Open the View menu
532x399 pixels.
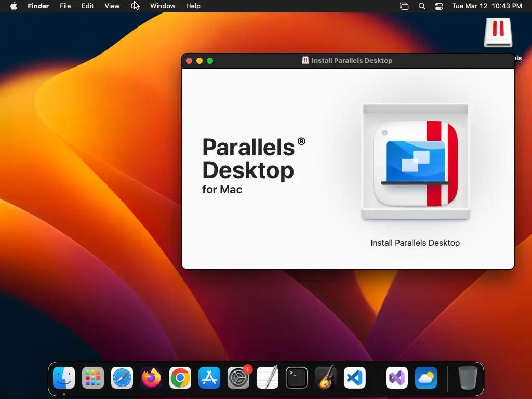tap(112, 6)
